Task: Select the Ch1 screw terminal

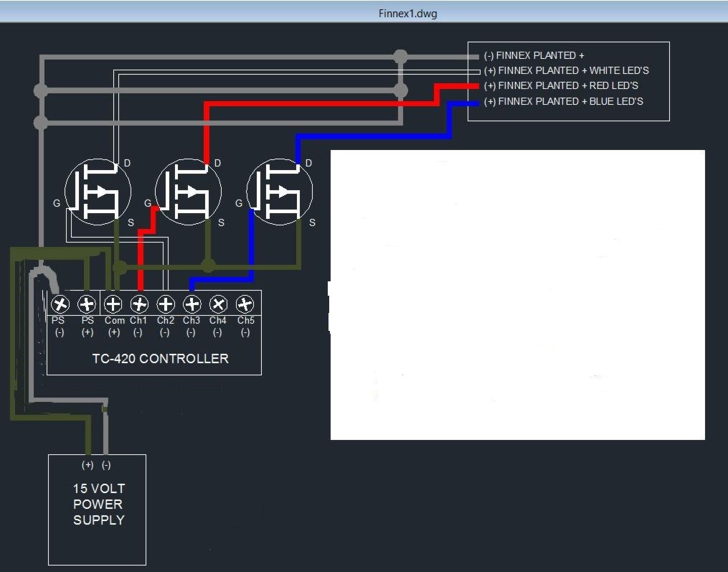Action: (x=139, y=304)
